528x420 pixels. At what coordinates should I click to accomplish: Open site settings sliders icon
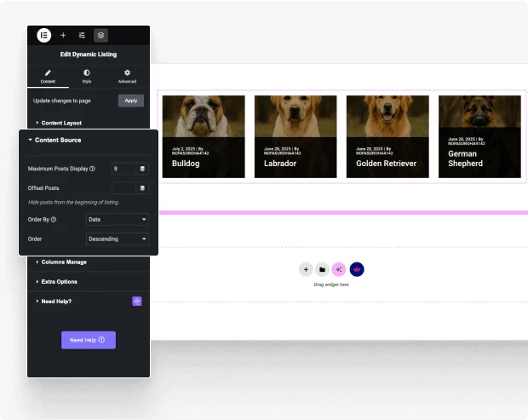click(x=82, y=36)
